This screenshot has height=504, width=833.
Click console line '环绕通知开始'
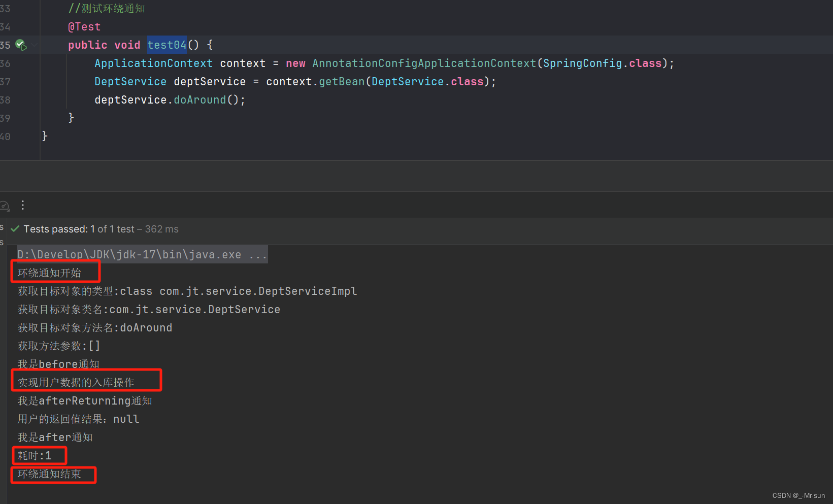coord(49,273)
